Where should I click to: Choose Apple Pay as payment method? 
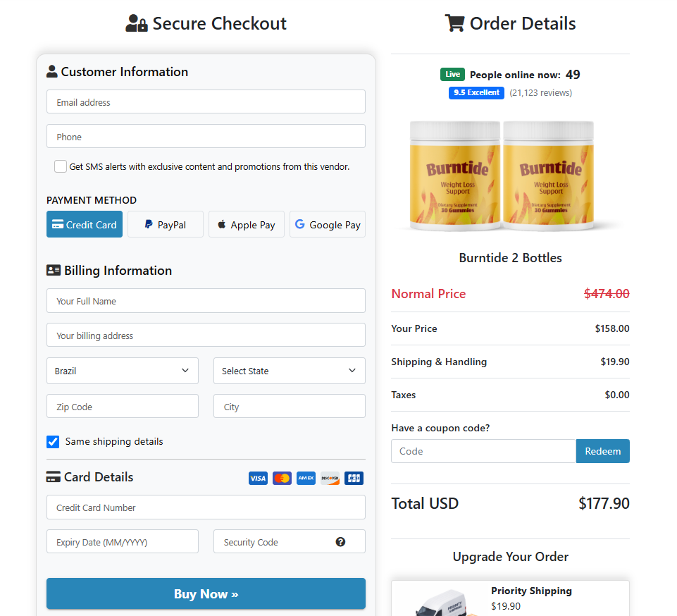247,224
